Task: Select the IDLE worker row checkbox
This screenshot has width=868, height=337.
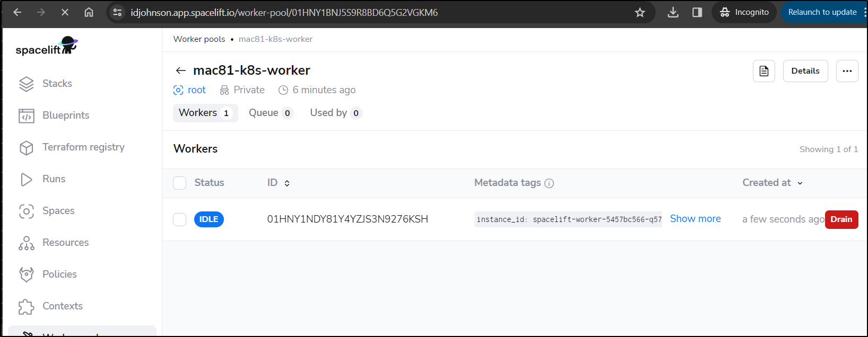Action: click(x=180, y=219)
